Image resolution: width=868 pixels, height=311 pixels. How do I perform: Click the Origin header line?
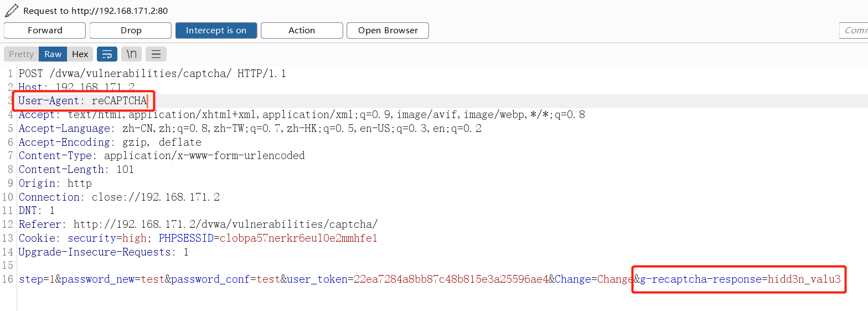pyautogui.click(x=55, y=183)
